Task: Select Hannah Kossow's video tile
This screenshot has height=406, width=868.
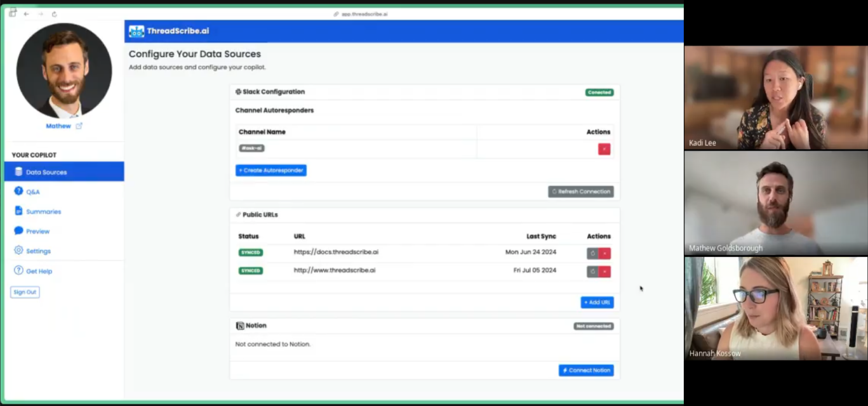Action: (776, 308)
